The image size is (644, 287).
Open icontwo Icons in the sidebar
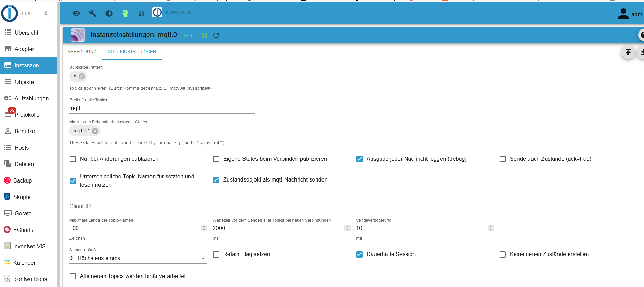click(28, 279)
